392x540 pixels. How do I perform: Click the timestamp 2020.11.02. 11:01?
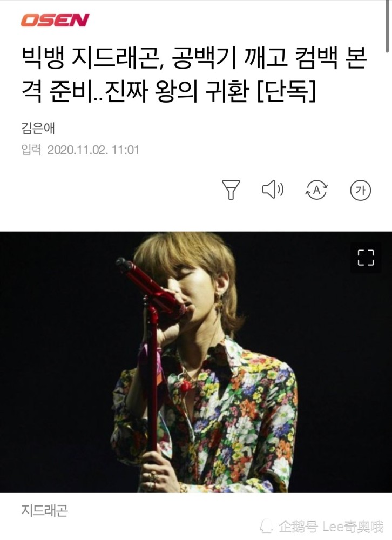coord(93,150)
